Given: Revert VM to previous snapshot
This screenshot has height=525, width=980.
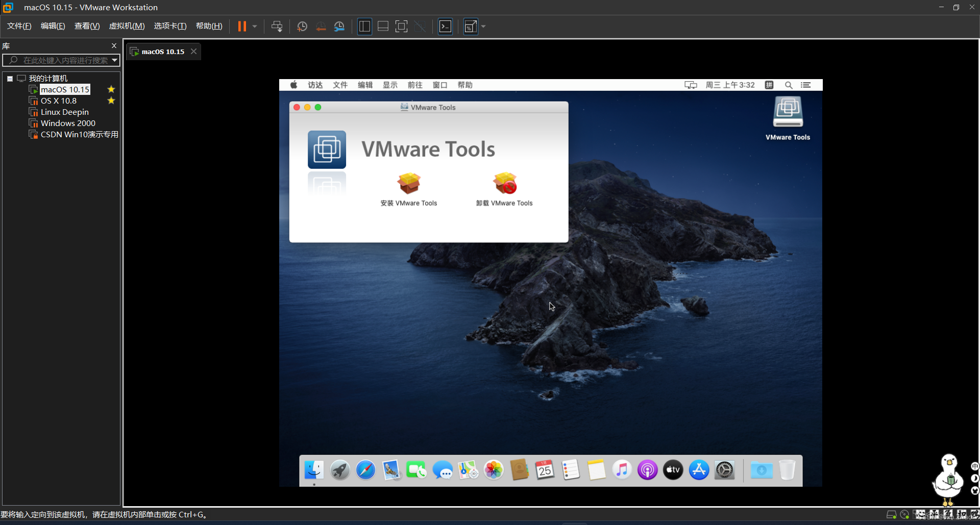Looking at the screenshot, I should pyautogui.click(x=321, y=27).
